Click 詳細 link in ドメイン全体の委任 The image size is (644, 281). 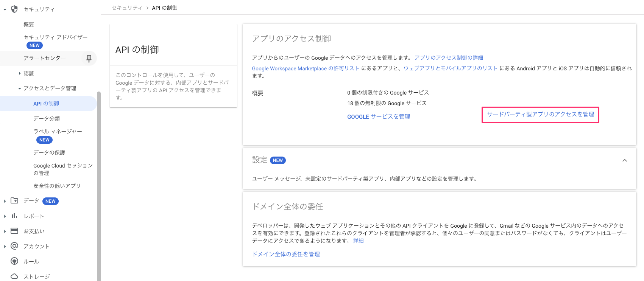[x=359, y=241]
